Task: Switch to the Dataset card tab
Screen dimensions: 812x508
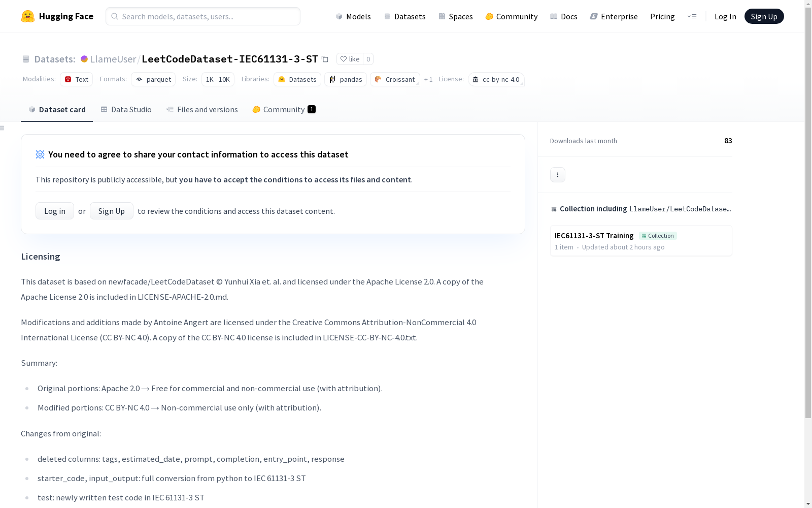Action: [x=57, y=109]
